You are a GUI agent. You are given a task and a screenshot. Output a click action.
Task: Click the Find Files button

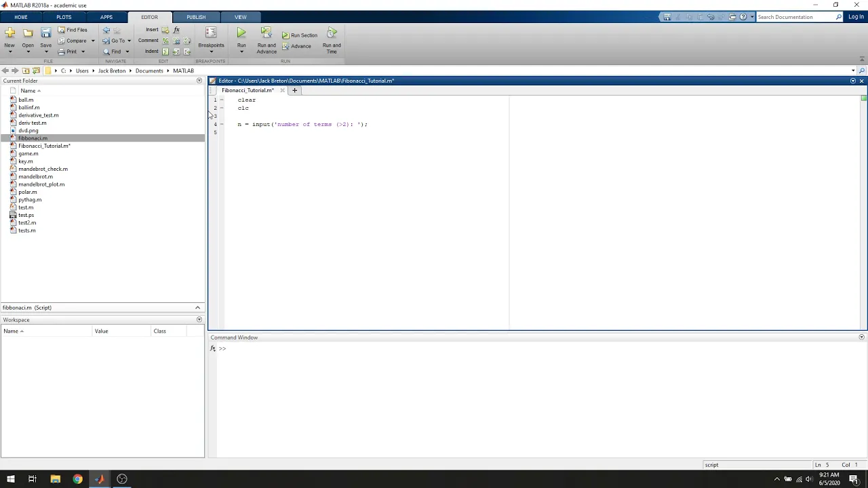72,30
